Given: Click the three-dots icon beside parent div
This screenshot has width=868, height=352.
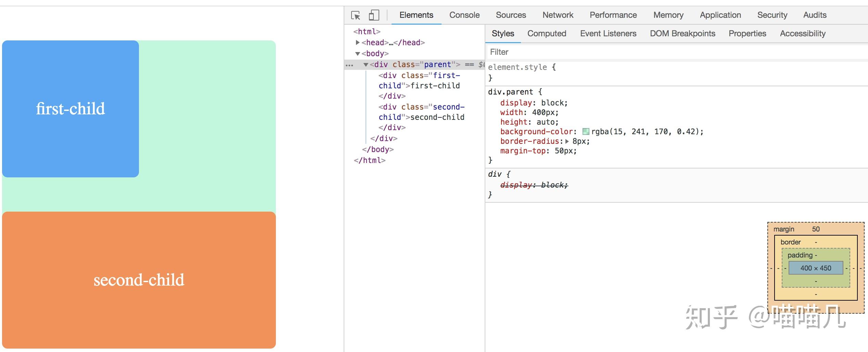Looking at the screenshot, I should tap(349, 65).
